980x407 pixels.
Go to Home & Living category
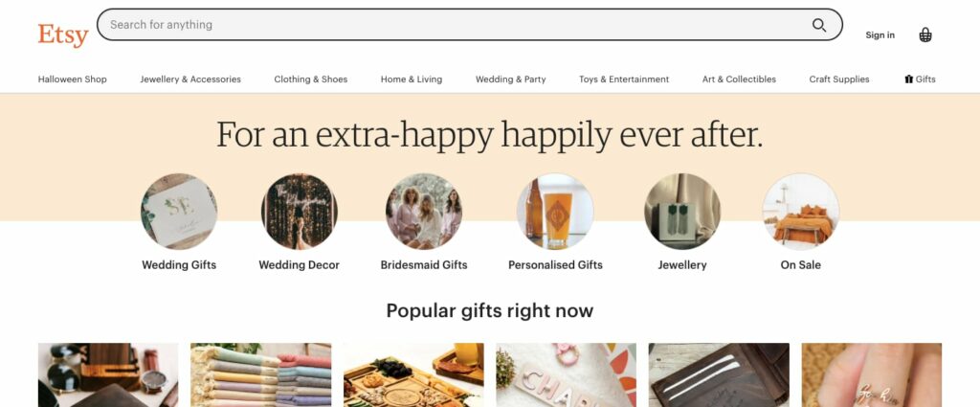click(412, 79)
